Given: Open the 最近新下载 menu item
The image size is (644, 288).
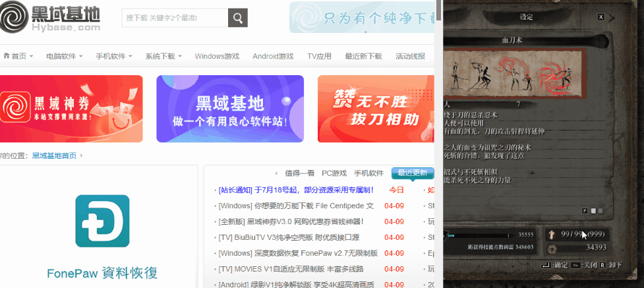Looking at the screenshot, I should pyautogui.click(x=363, y=56).
